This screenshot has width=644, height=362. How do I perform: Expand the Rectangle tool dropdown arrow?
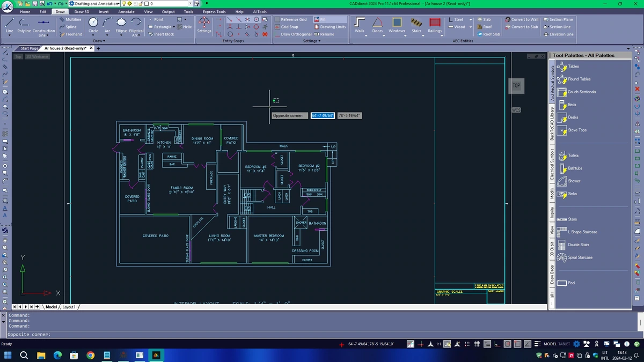coord(174,27)
